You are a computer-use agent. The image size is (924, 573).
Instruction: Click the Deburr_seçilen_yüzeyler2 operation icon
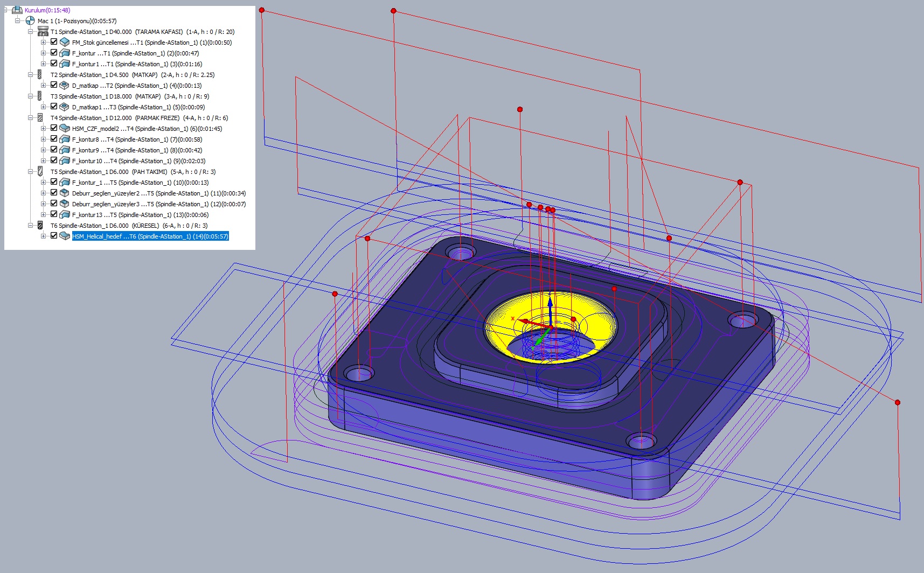(65, 193)
